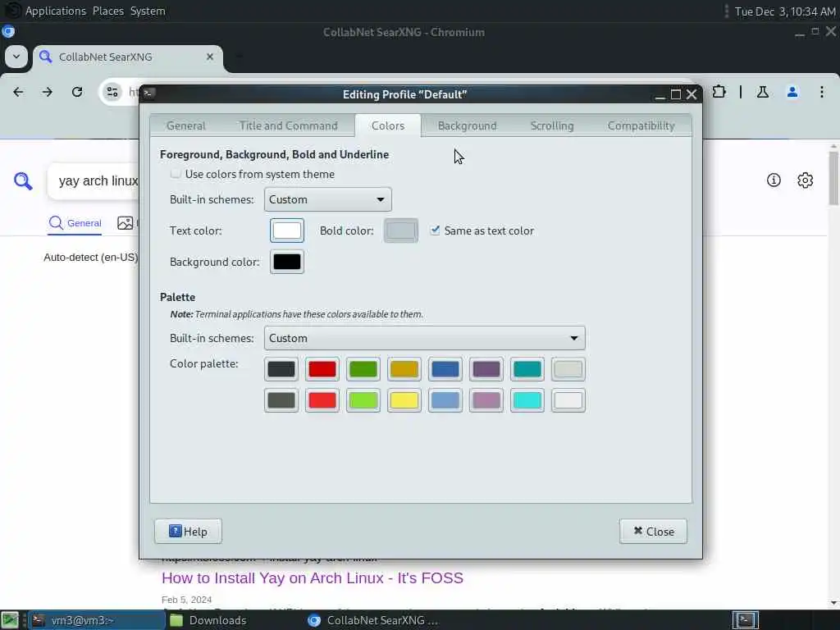Image resolution: width=840 pixels, height=630 pixels.
Task: Switch to Title and Command tab
Action: click(x=288, y=126)
